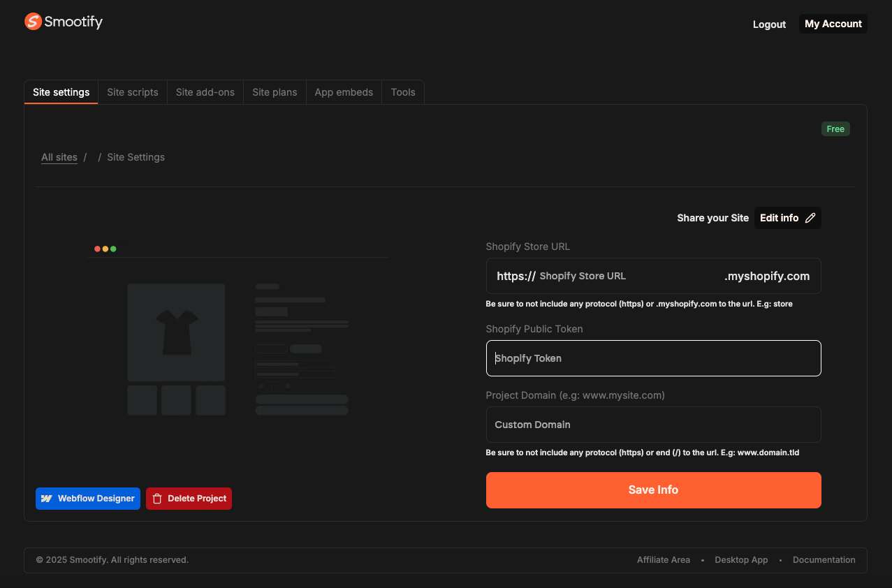This screenshot has height=588, width=892.
Task: Click the t-shirt product image placeholder
Action: tap(176, 332)
